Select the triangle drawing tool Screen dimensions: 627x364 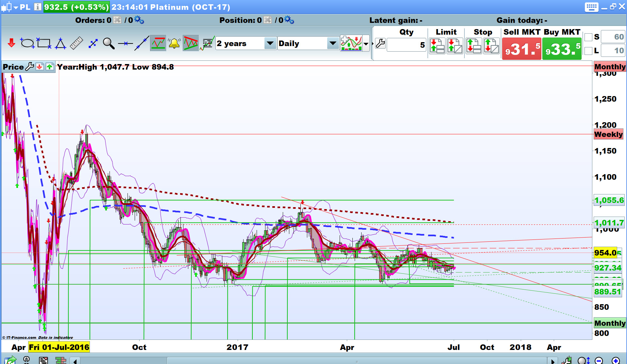pos(60,43)
